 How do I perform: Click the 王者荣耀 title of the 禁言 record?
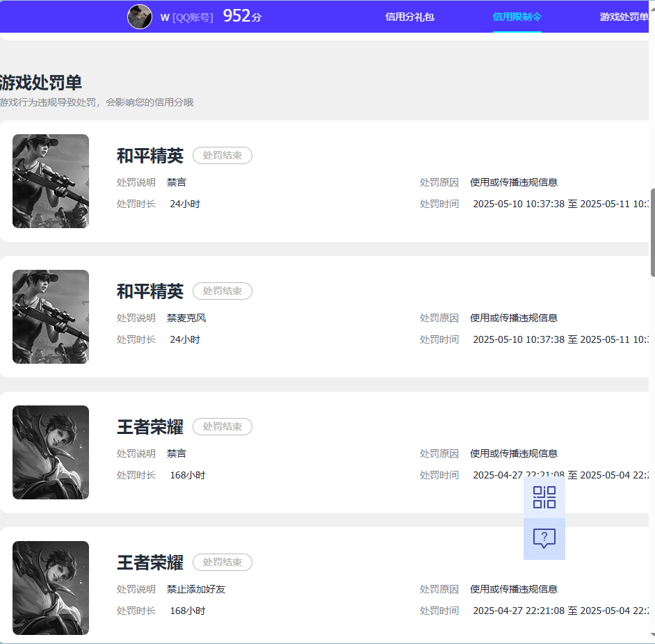click(150, 427)
